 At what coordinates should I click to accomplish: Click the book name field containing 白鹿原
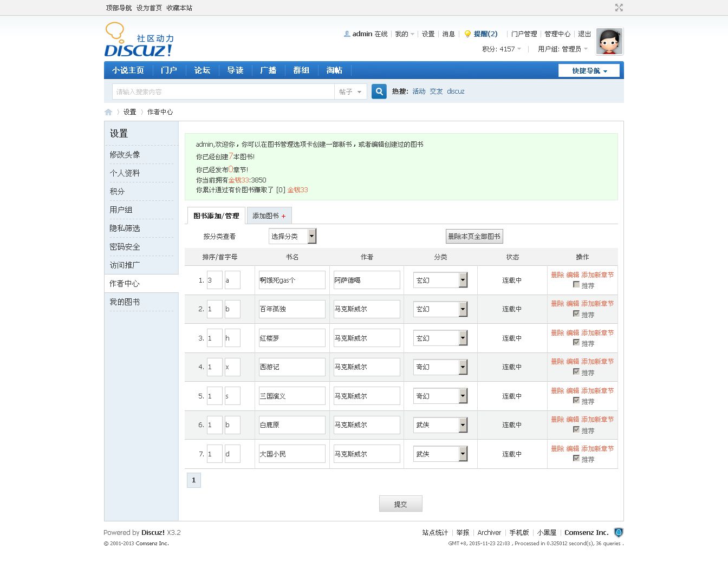click(292, 425)
